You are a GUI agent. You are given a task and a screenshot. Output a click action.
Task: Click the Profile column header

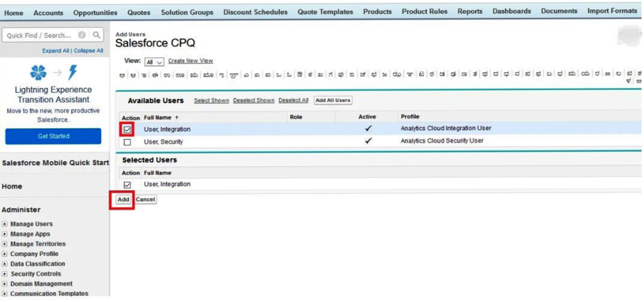410,116
